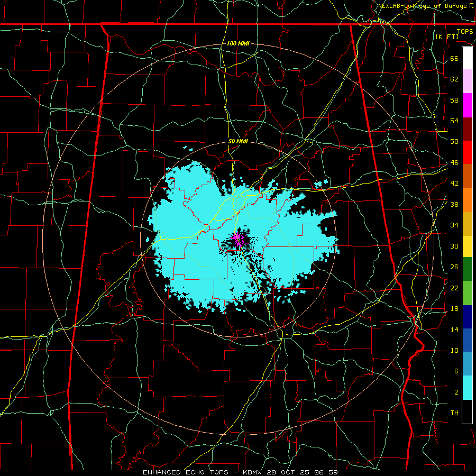Select the dark orange legend swatch
The height and width of the screenshot is (476, 476).
467,176
